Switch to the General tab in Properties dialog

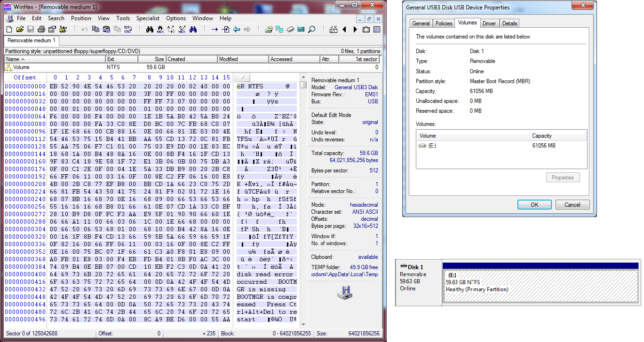pos(421,23)
